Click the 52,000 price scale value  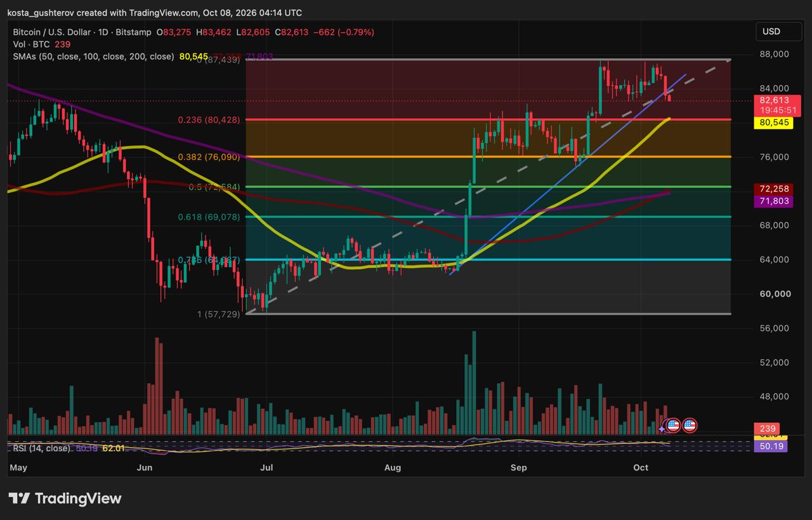(774, 363)
